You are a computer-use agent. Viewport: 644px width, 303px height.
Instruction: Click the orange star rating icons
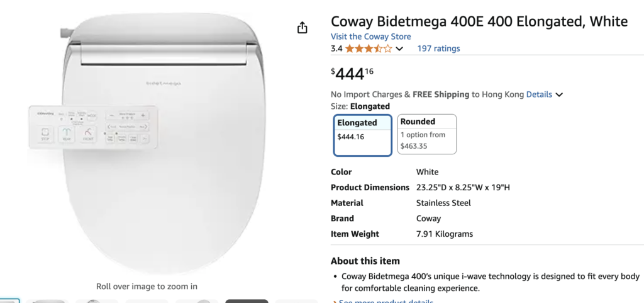[369, 49]
